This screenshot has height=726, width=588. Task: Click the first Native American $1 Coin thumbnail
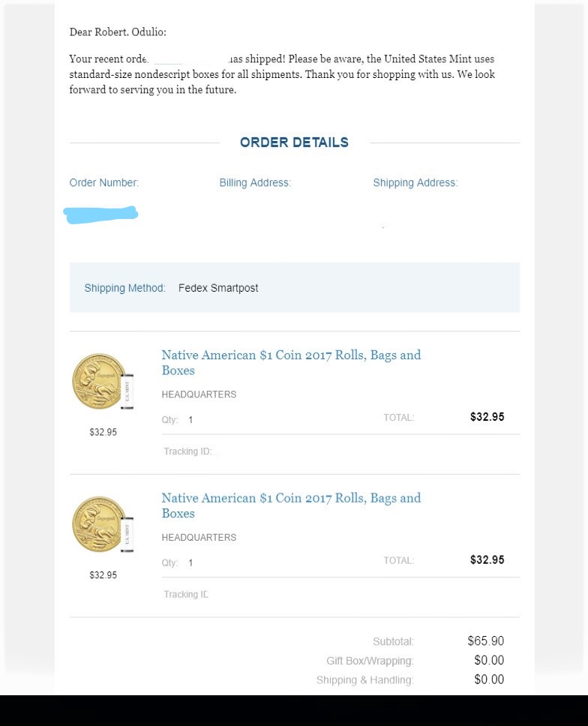(103, 383)
